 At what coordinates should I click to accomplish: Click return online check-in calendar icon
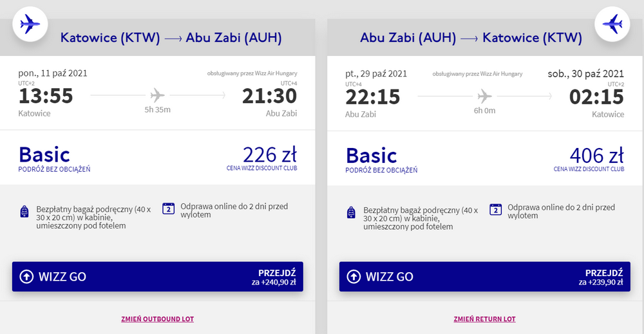point(495,209)
